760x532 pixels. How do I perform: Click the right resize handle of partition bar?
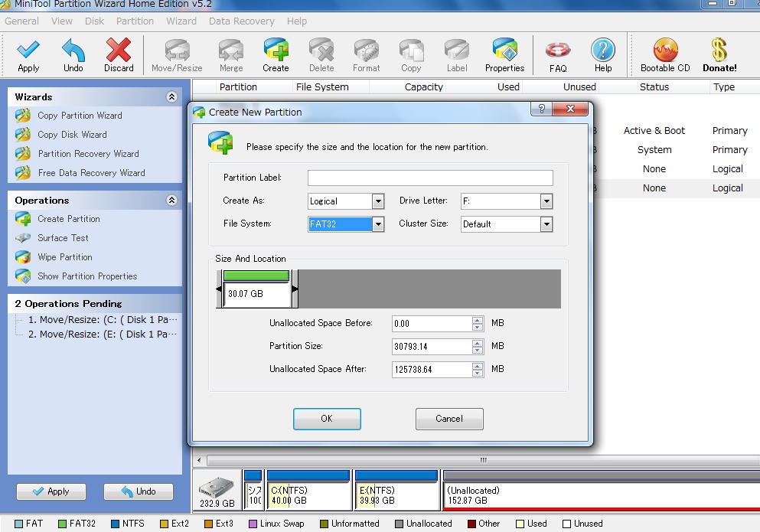[x=294, y=289]
